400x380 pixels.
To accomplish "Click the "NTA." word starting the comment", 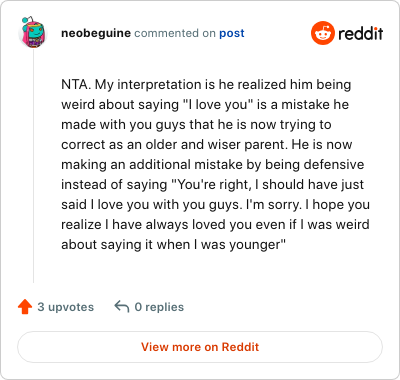I will click(x=76, y=85).
